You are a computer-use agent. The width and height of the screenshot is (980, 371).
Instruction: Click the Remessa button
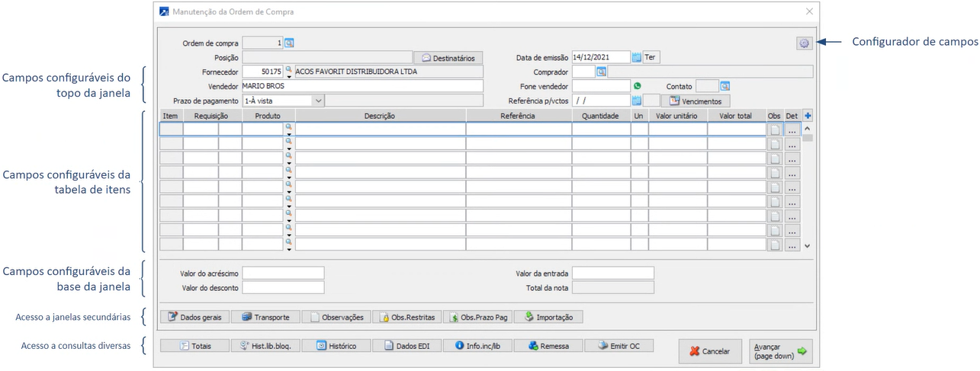548,345
